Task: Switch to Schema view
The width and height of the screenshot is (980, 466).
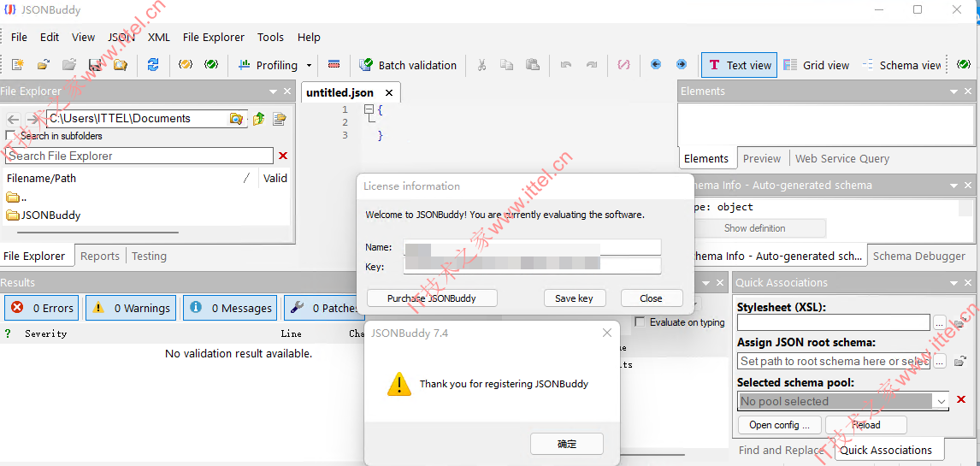Action: (900, 65)
